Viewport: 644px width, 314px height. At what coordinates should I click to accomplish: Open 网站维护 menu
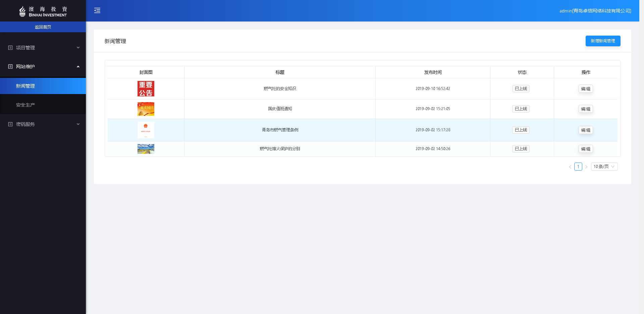[43, 66]
